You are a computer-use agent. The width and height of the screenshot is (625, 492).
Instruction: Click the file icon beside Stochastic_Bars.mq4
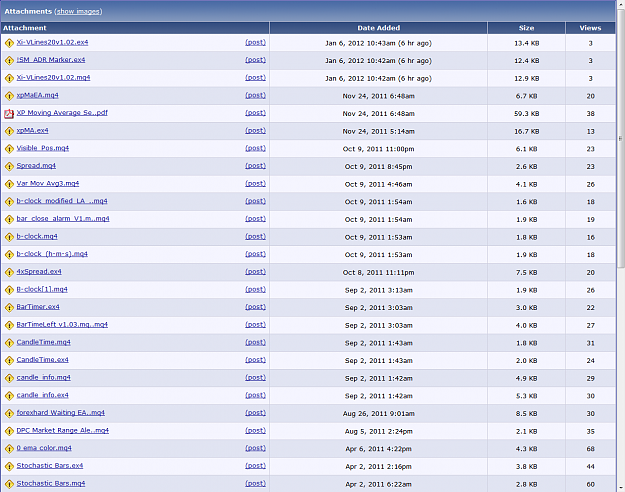tap(9, 484)
